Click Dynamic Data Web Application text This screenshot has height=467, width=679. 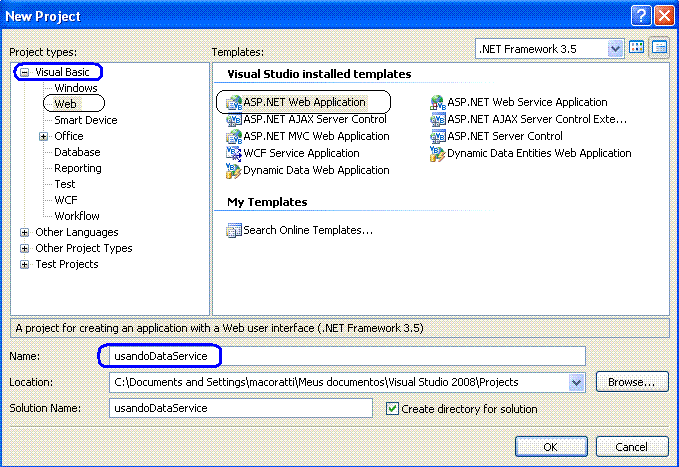click(x=316, y=170)
